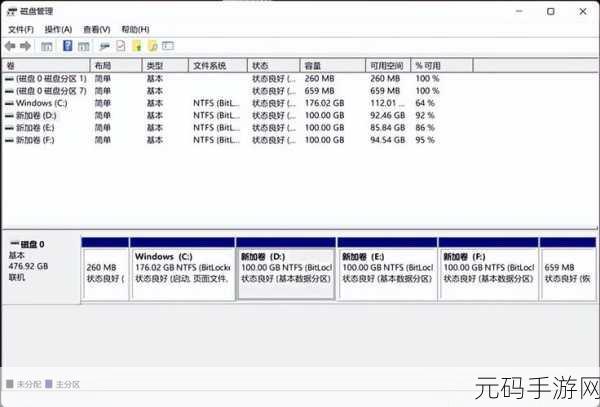Open the 帮助(H) menu
The image size is (600, 407).
135,29
